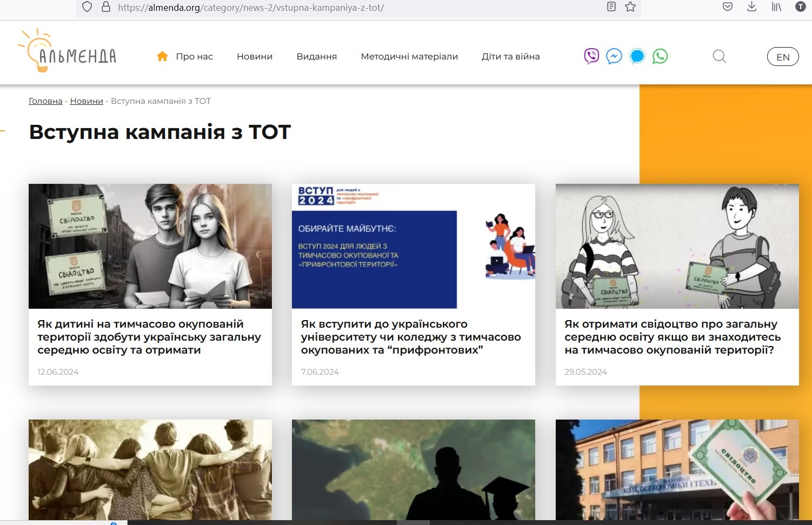Save page to Pocket
The image size is (812, 525).
click(728, 7)
